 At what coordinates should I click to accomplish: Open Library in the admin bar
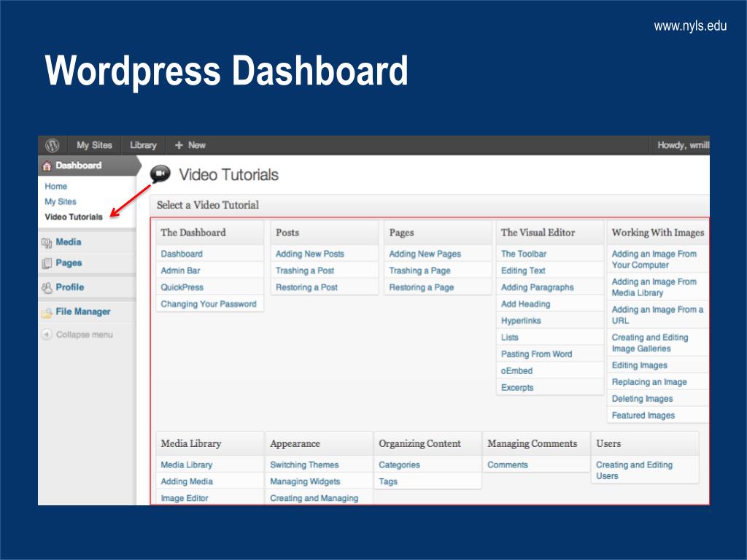point(143,145)
